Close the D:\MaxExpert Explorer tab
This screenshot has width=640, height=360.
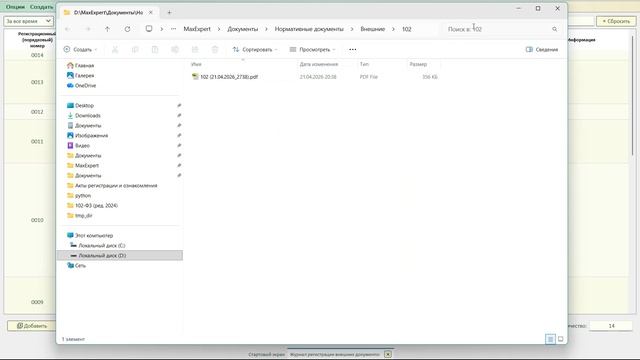151,13
